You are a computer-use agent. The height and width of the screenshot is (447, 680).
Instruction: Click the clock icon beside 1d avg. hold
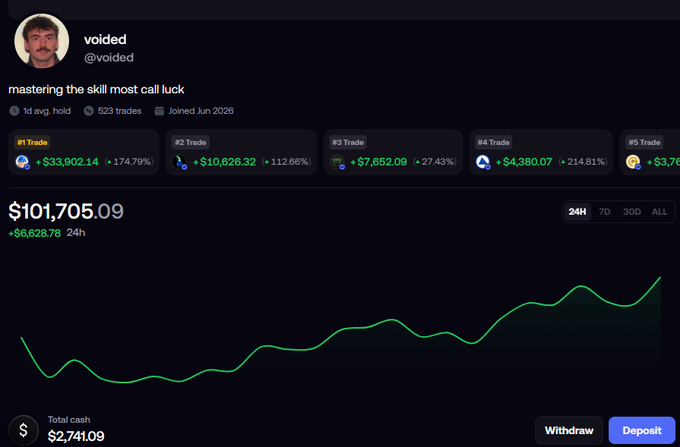[14, 111]
